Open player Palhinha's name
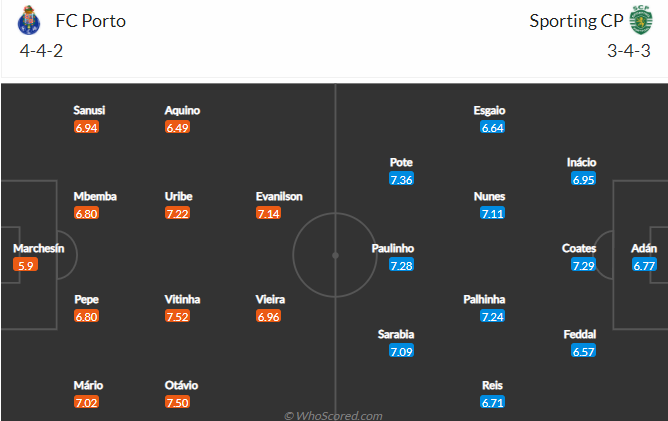This screenshot has width=668, height=421. pyautogui.click(x=484, y=300)
